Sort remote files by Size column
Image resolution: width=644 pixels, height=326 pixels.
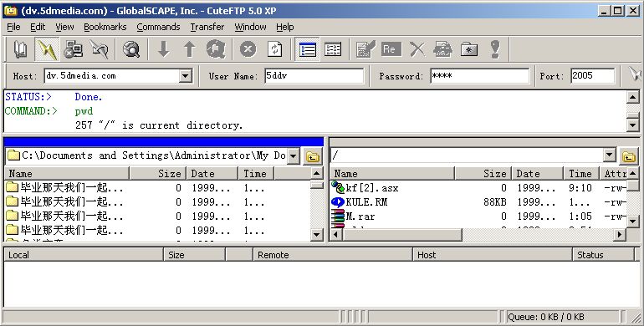coord(483,174)
